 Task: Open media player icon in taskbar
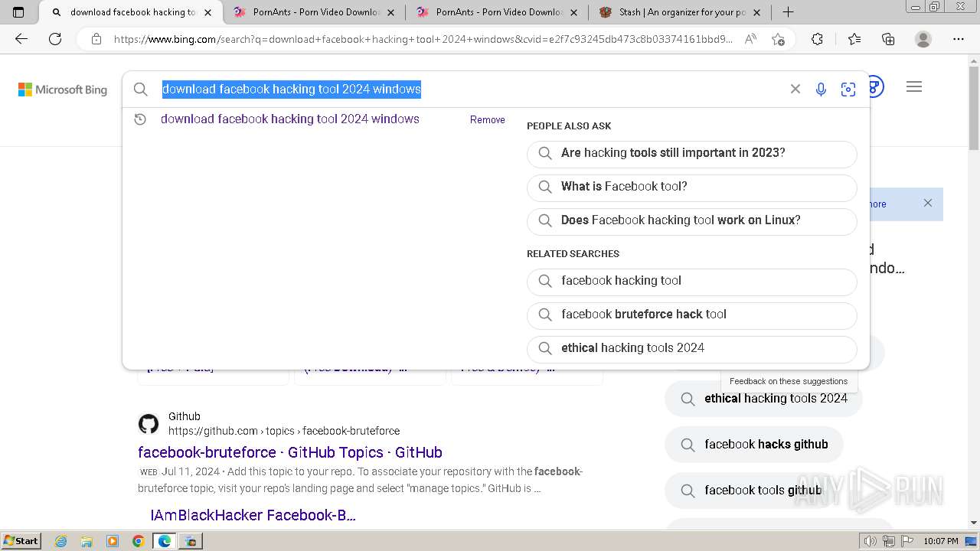[113, 541]
